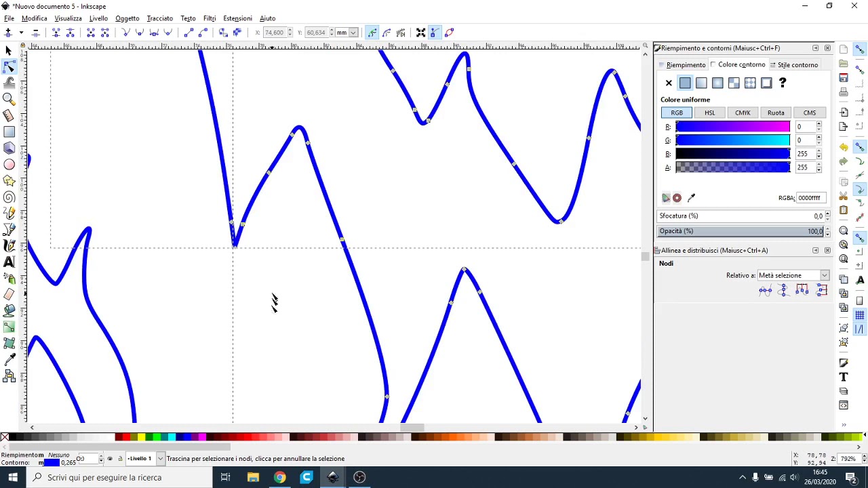The image size is (868, 488).
Task: Click the Cut scissors icon
Action: [844, 196]
